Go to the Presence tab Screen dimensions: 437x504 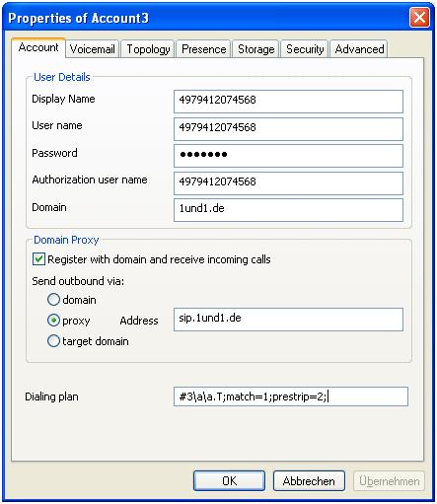point(203,49)
